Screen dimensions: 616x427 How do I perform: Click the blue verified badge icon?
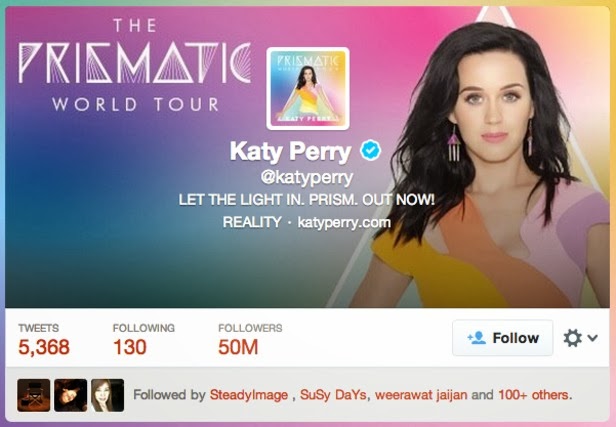(370, 150)
